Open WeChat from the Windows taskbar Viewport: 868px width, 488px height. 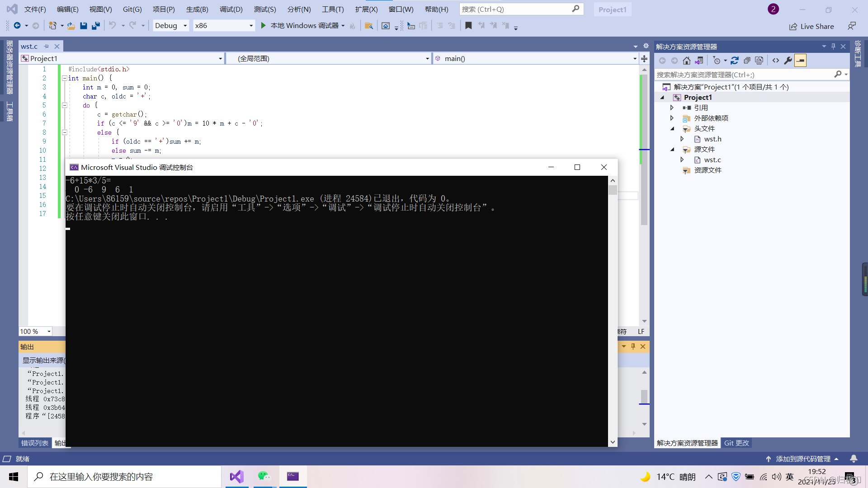pyautogui.click(x=264, y=477)
